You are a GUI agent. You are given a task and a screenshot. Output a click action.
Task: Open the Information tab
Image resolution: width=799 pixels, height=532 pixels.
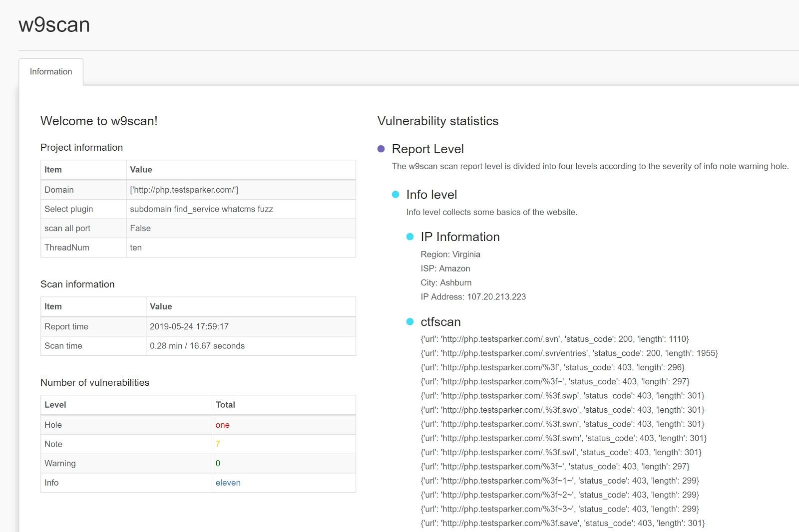tap(51, 72)
